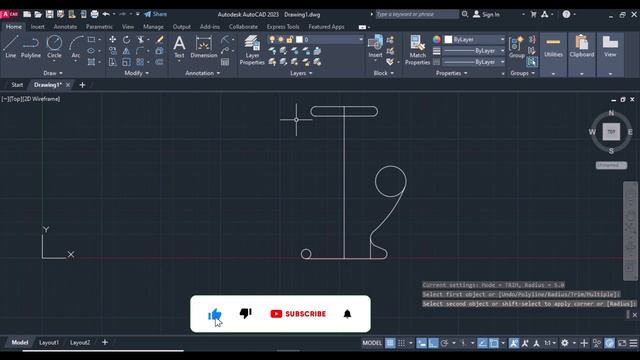The height and width of the screenshot is (360, 640).
Task: Click the TOP face of the ViewCube
Action: pos(611,132)
